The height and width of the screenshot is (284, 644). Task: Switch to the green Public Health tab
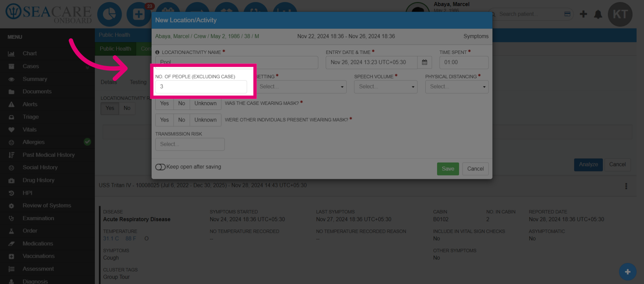click(x=115, y=49)
